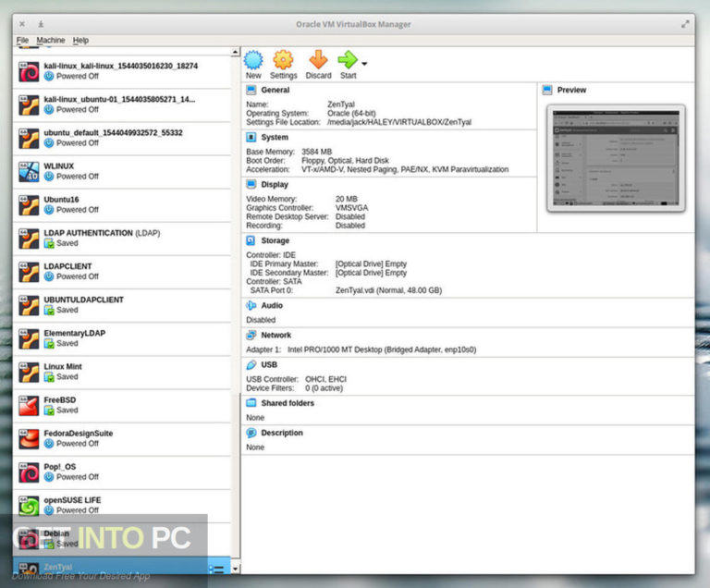Click the Description section header icon
710x588 pixels.
pyautogui.click(x=251, y=433)
